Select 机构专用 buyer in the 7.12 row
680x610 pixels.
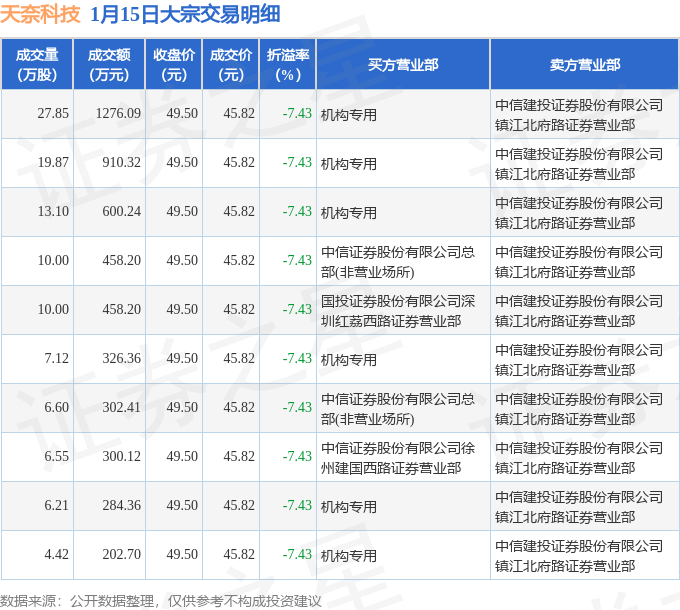point(349,360)
